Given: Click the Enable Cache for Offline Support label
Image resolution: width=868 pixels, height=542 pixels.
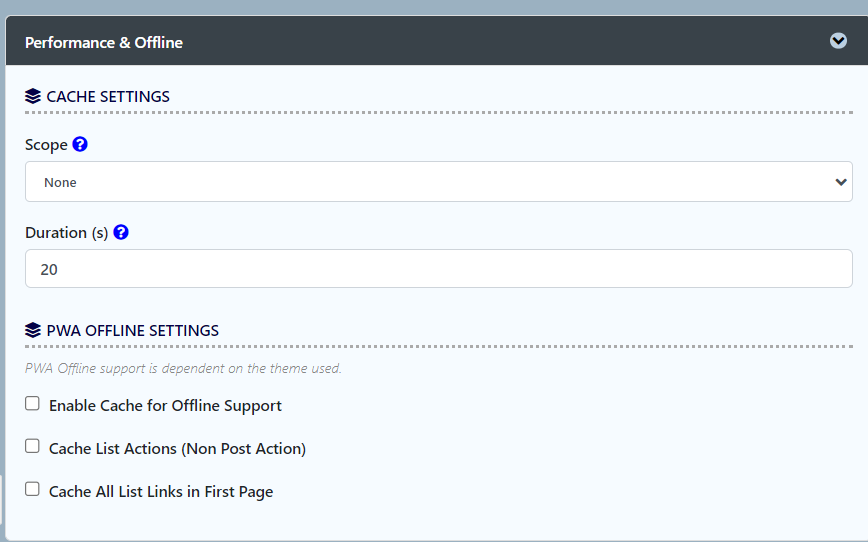Looking at the screenshot, I should coord(165,406).
